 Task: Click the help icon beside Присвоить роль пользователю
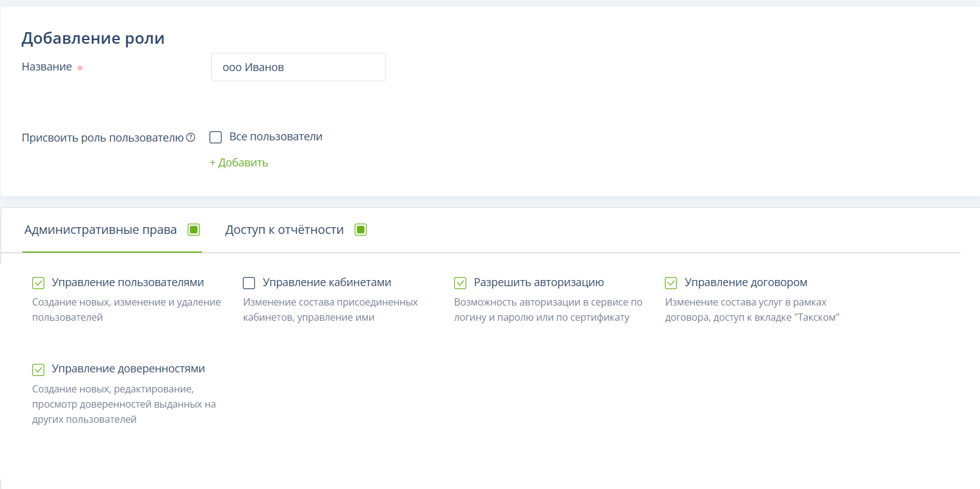[x=191, y=137]
